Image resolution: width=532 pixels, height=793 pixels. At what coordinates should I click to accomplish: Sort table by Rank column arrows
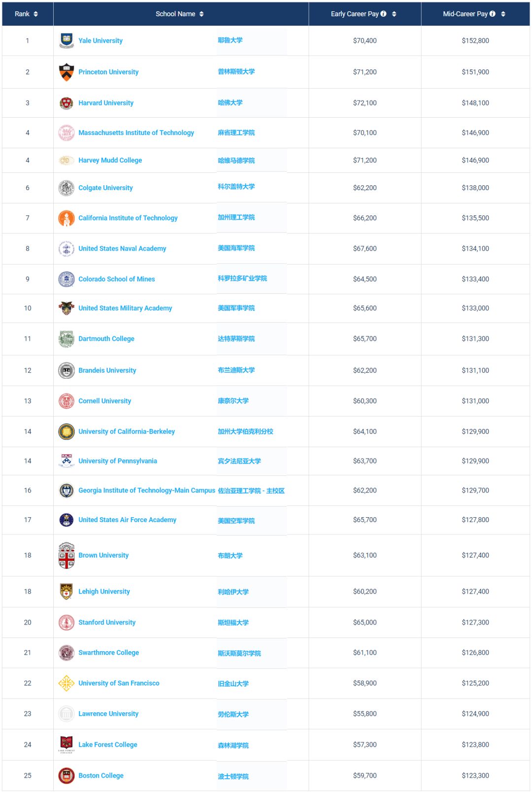(x=35, y=14)
